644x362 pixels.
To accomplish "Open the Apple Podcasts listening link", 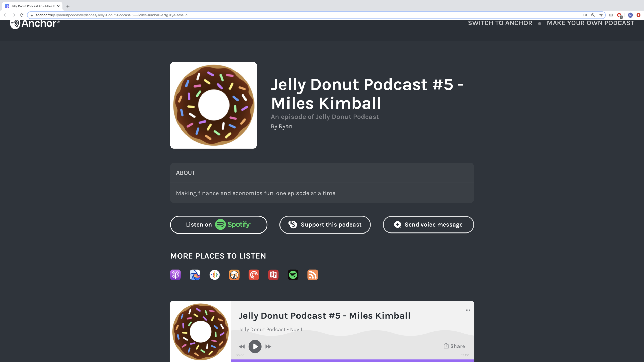I will (x=175, y=275).
